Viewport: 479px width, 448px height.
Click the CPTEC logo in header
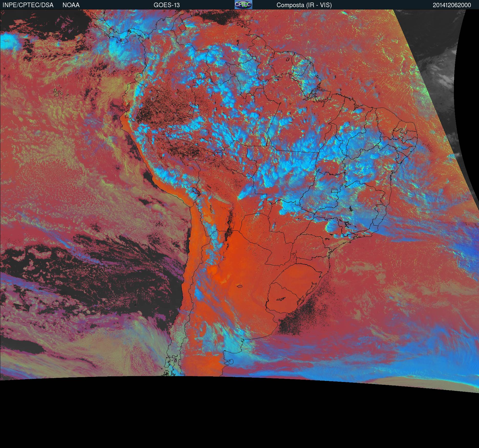(x=243, y=5)
